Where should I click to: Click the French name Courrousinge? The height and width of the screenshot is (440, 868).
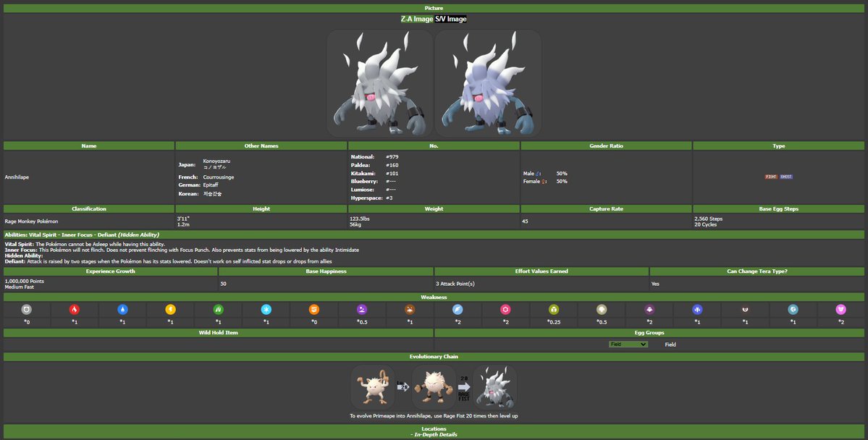(219, 177)
